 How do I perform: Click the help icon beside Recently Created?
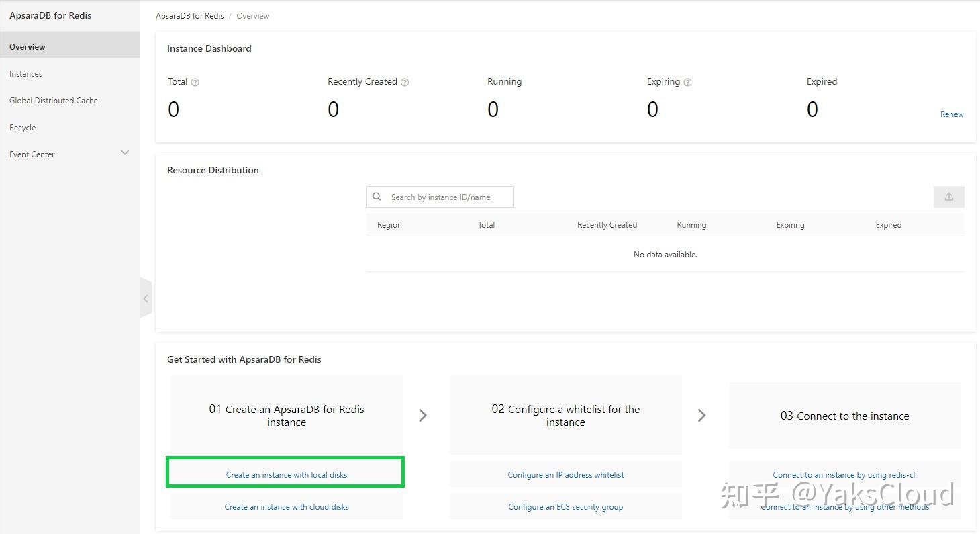pyautogui.click(x=405, y=82)
